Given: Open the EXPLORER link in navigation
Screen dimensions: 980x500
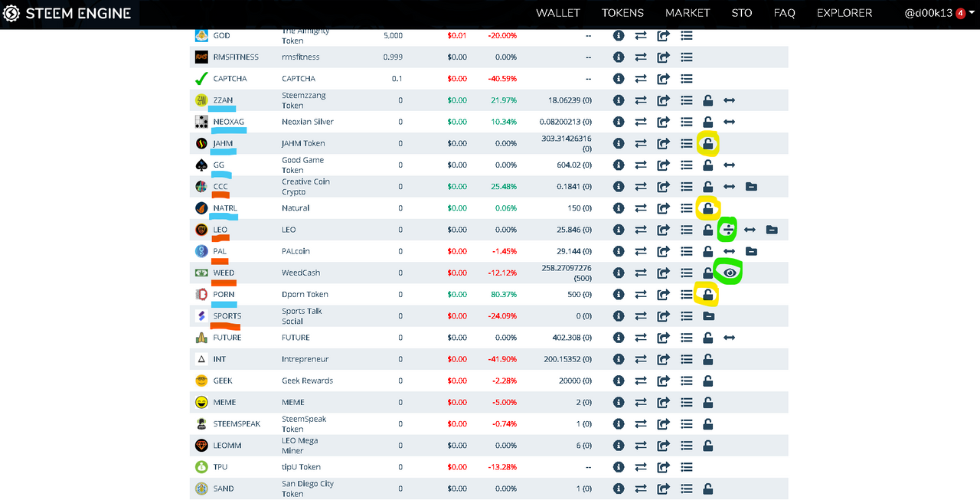Looking at the screenshot, I should click(x=844, y=13).
